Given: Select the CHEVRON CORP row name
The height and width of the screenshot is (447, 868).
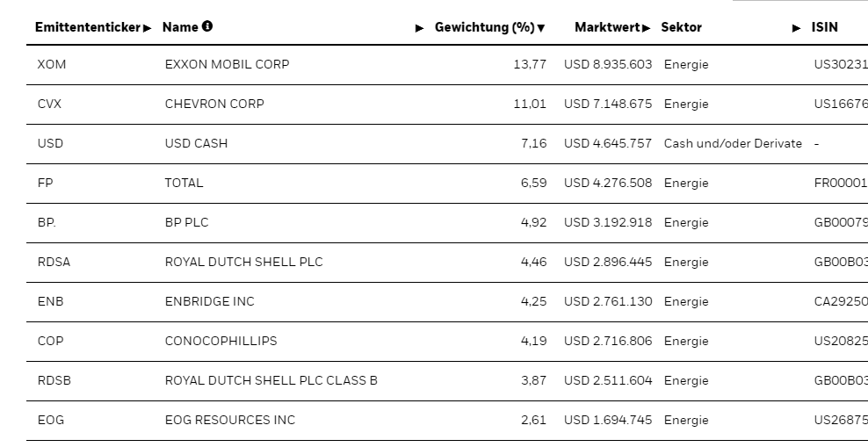Looking at the screenshot, I should click(214, 104).
